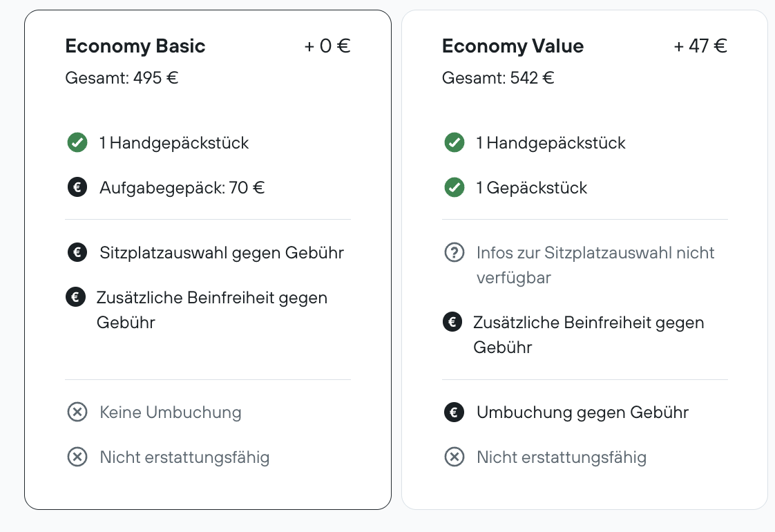Image resolution: width=775 pixels, height=532 pixels.
Task: Click green checkmark beside 1 Gepäckstück
Action: (455, 187)
